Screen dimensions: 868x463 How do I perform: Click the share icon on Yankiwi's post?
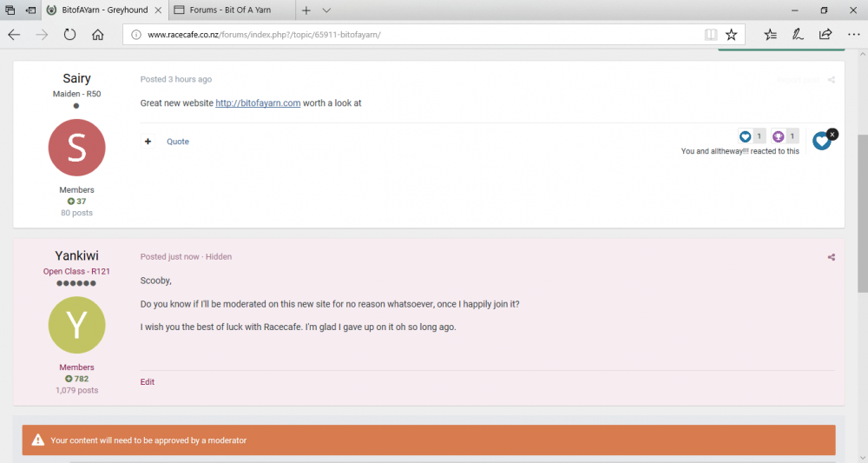pyautogui.click(x=831, y=257)
